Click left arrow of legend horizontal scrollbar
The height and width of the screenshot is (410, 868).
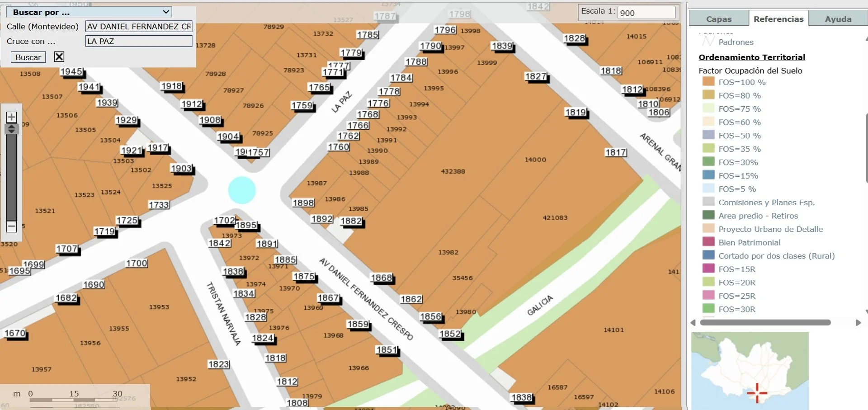coord(693,323)
